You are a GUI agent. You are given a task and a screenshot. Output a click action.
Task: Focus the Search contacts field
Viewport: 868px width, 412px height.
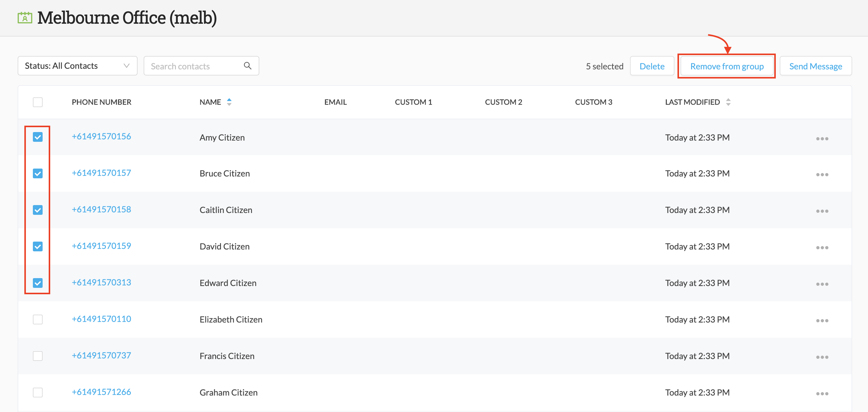point(201,66)
